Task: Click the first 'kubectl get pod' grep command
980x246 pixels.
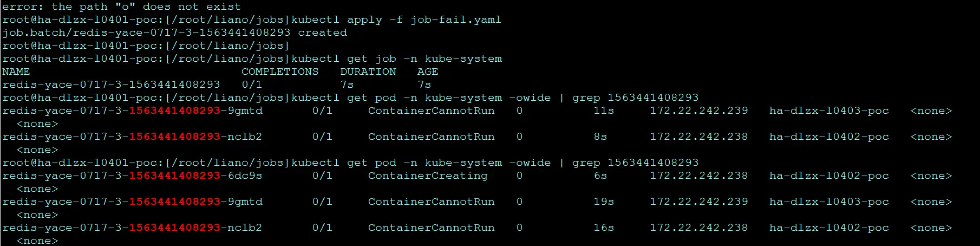Action: (495, 98)
